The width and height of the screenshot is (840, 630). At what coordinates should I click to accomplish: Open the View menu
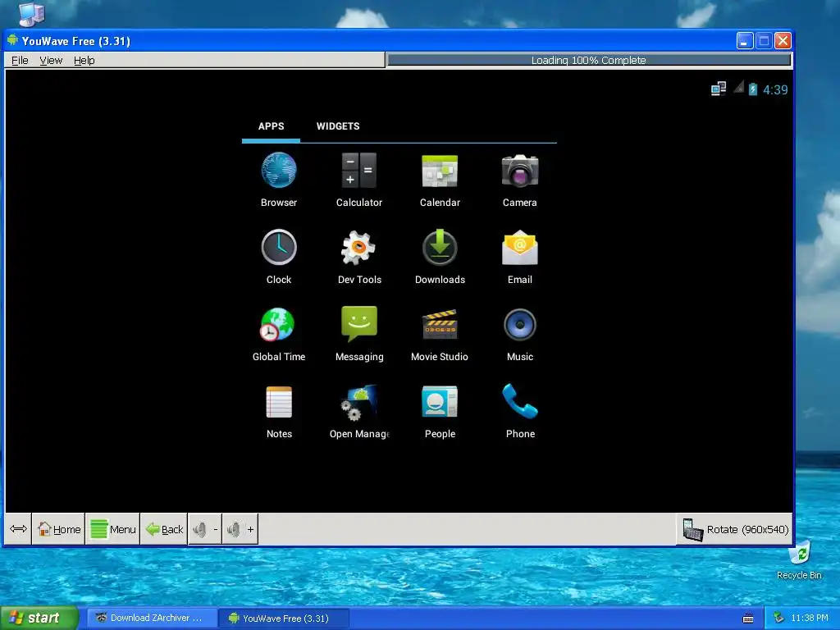[51, 61]
